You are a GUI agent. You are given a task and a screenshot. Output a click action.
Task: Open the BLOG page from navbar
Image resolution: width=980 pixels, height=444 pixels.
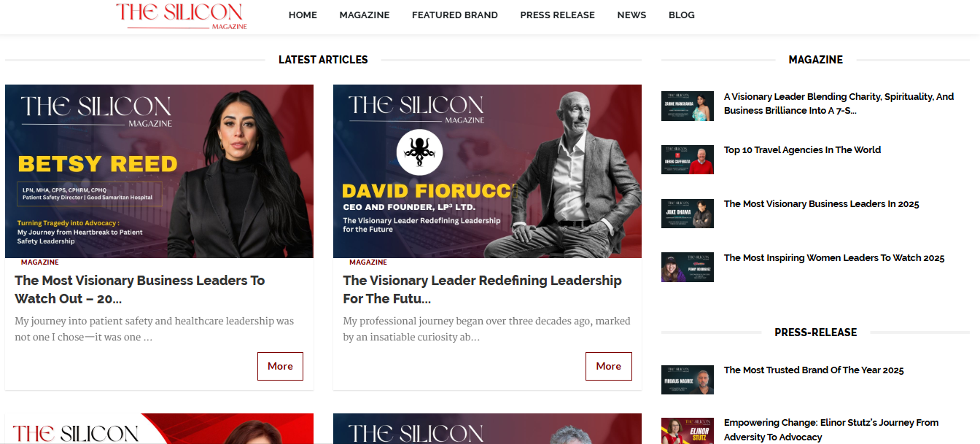point(682,15)
